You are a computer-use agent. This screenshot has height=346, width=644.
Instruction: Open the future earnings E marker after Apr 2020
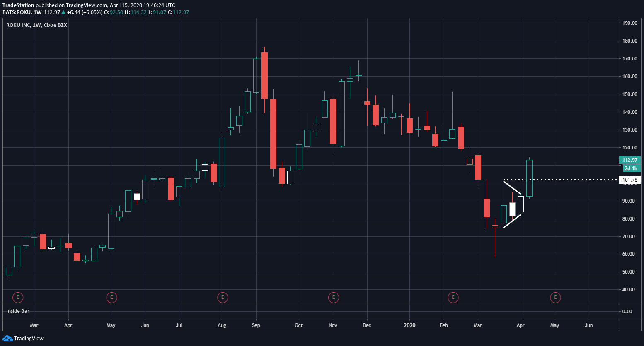click(555, 297)
